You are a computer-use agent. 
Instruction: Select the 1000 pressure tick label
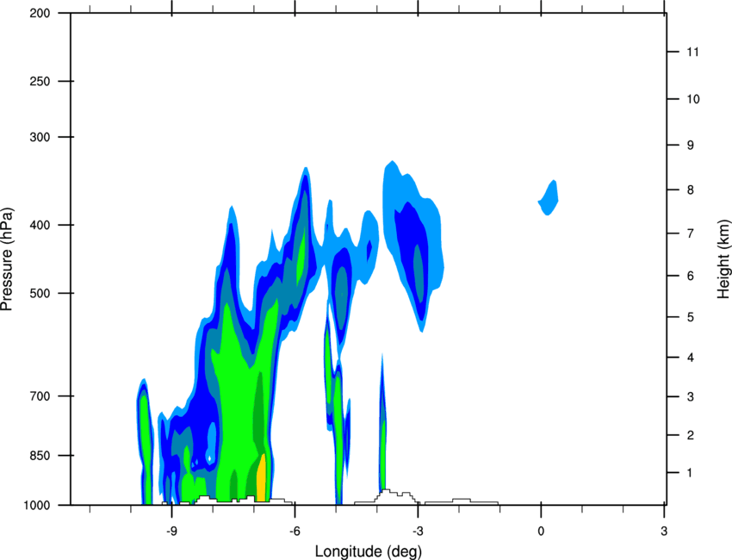point(37,506)
